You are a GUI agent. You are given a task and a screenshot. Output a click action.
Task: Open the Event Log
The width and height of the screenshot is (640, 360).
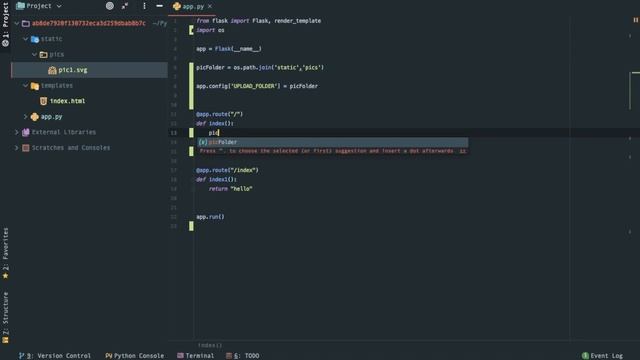(x=602, y=356)
